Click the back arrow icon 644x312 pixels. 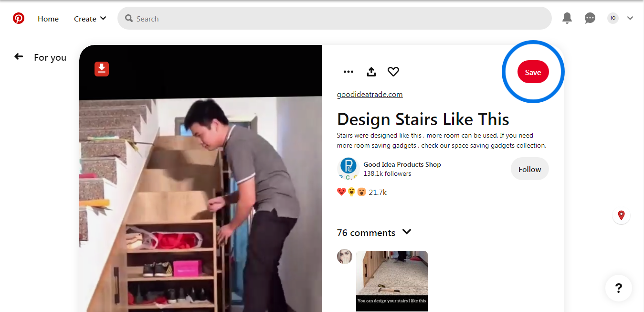coord(19,56)
